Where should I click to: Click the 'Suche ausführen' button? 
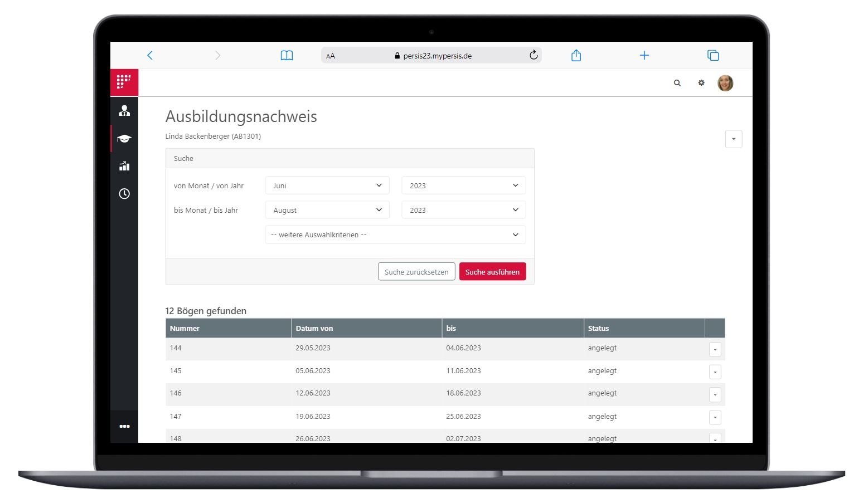pos(492,272)
